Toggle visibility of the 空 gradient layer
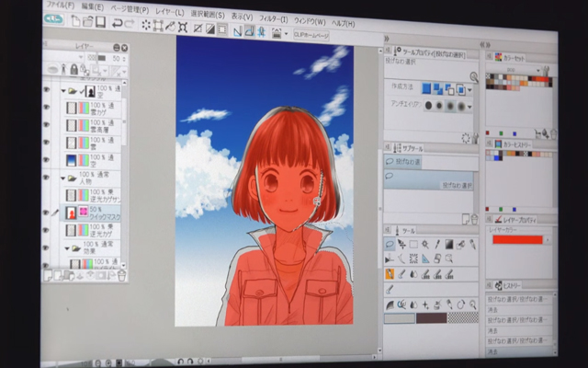The width and height of the screenshot is (588, 368). tap(46, 158)
